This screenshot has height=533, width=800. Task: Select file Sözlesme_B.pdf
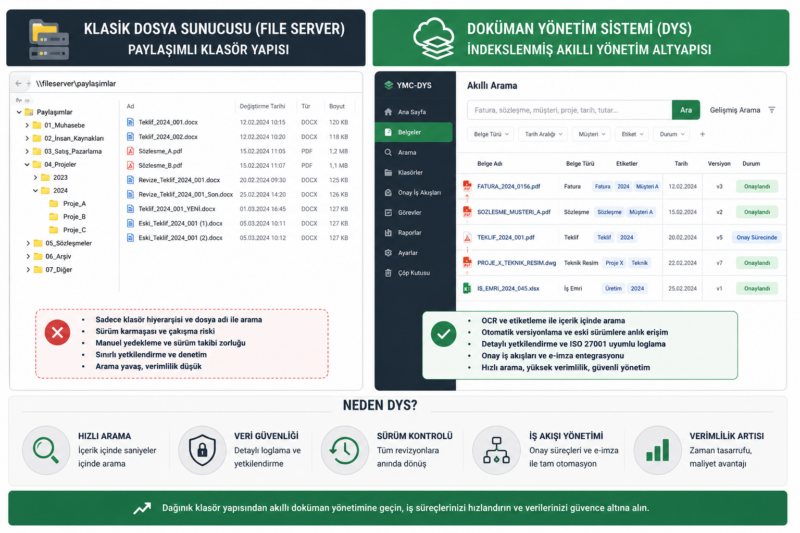click(160, 165)
